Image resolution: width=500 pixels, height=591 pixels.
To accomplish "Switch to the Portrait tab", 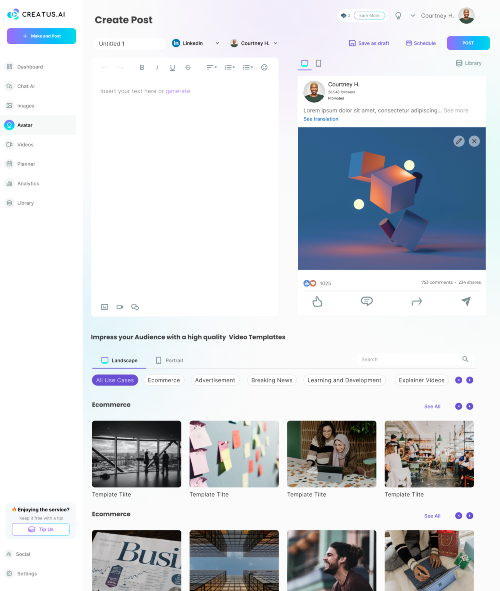I will 170,360.
